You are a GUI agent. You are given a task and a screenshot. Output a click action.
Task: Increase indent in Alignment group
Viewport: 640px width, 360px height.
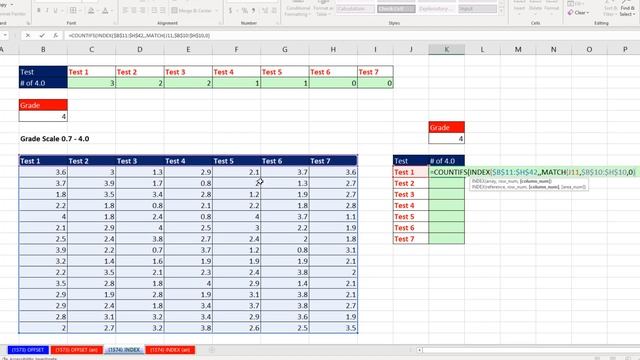pyautogui.click(x=163, y=10)
